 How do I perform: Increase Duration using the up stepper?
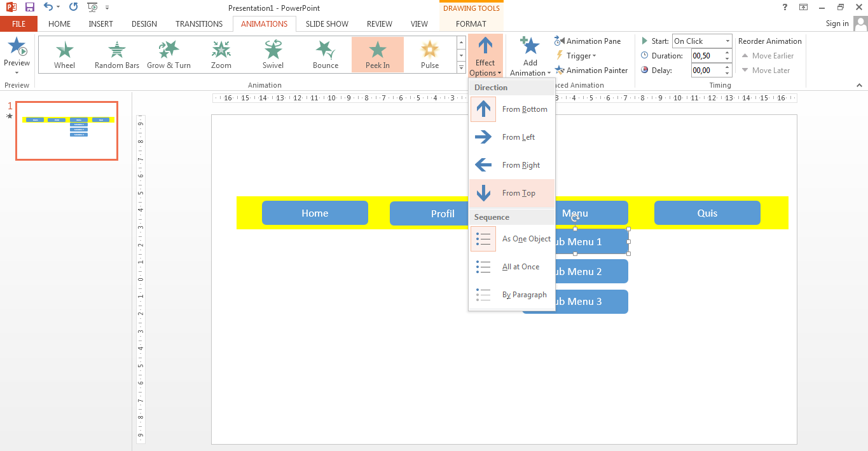pyautogui.click(x=727, y=52)
